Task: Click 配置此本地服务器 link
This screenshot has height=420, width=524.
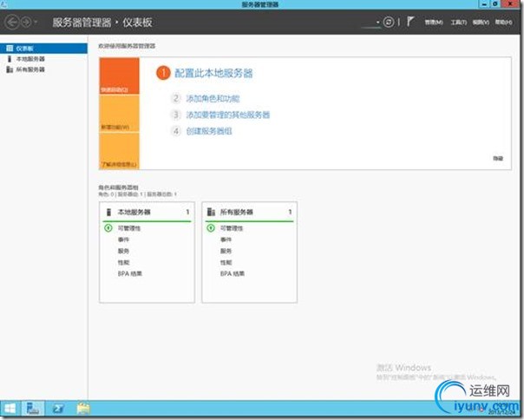Action: pyautogui.click(x=213, y=73)
